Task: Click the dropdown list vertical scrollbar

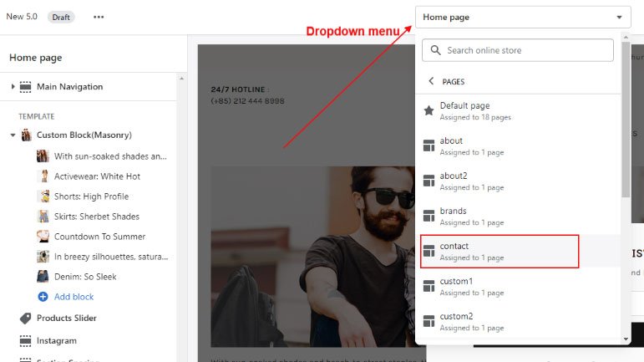Action: [626, 117]
